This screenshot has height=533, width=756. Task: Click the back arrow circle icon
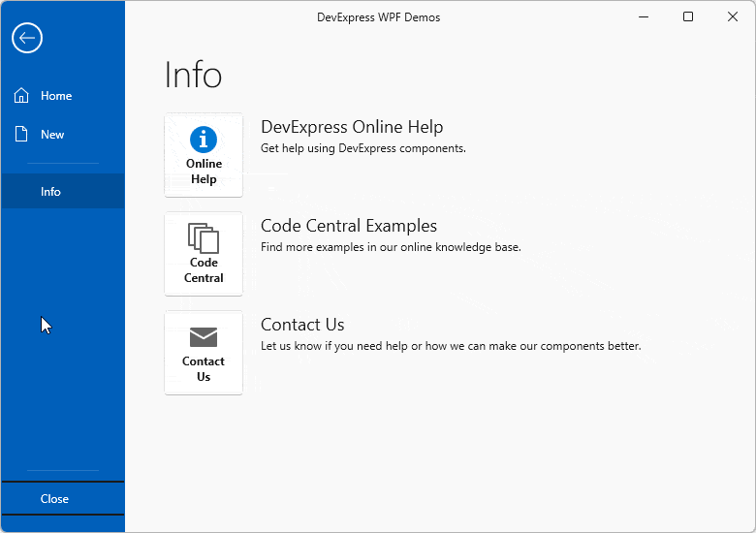(27, 38)
